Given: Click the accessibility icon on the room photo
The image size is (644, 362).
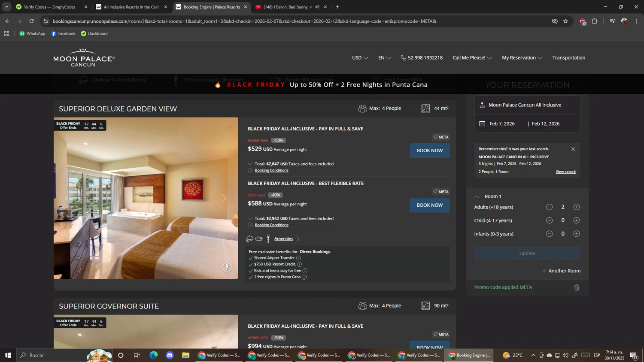Looking at the screenshot, I should pyautogui.click(x=227, y=267).
